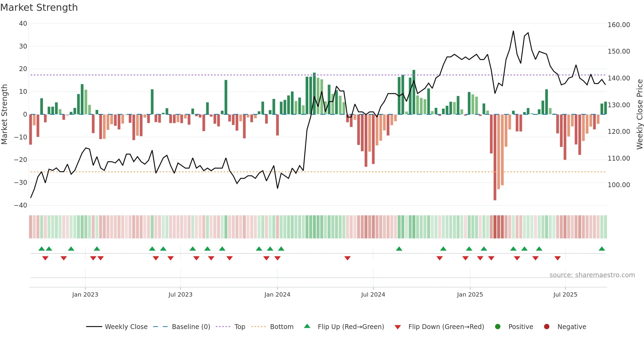Select the leftmost green Flip Up triangle marker

(42, 249)
